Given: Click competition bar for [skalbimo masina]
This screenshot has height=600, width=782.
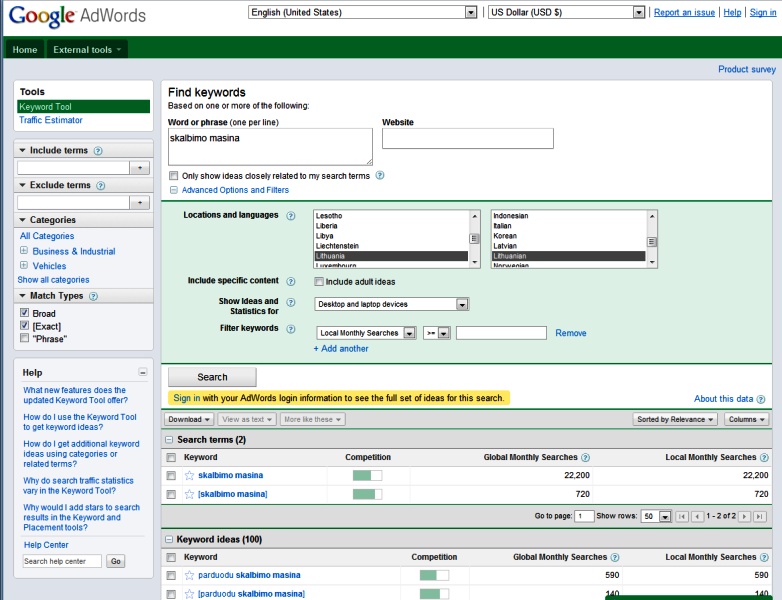Looking at the screenshot, I should point(367,494).
